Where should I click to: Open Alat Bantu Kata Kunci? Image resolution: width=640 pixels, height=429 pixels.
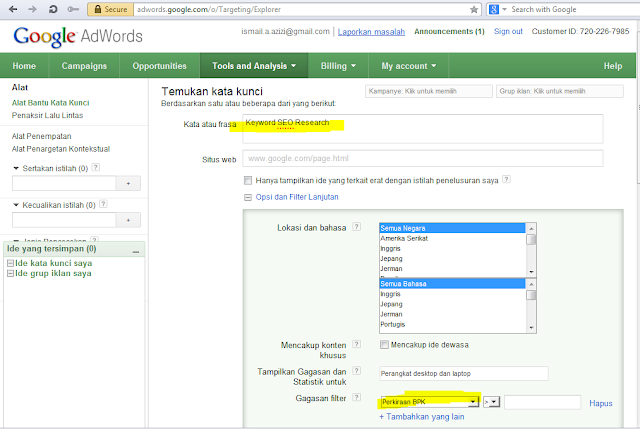coord(50,103)
